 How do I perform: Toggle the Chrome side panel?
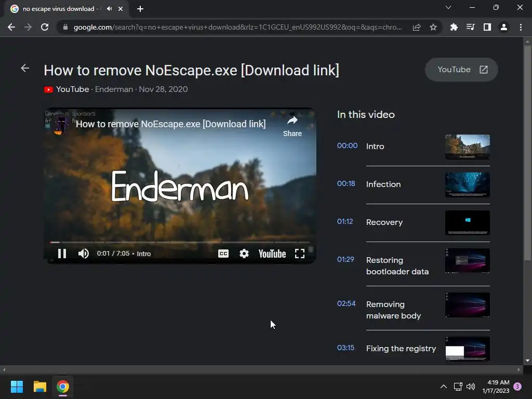(487, 27)
